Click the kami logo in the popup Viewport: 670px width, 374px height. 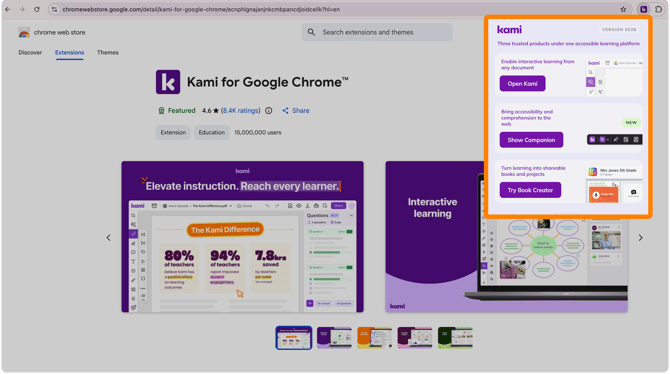509,29
